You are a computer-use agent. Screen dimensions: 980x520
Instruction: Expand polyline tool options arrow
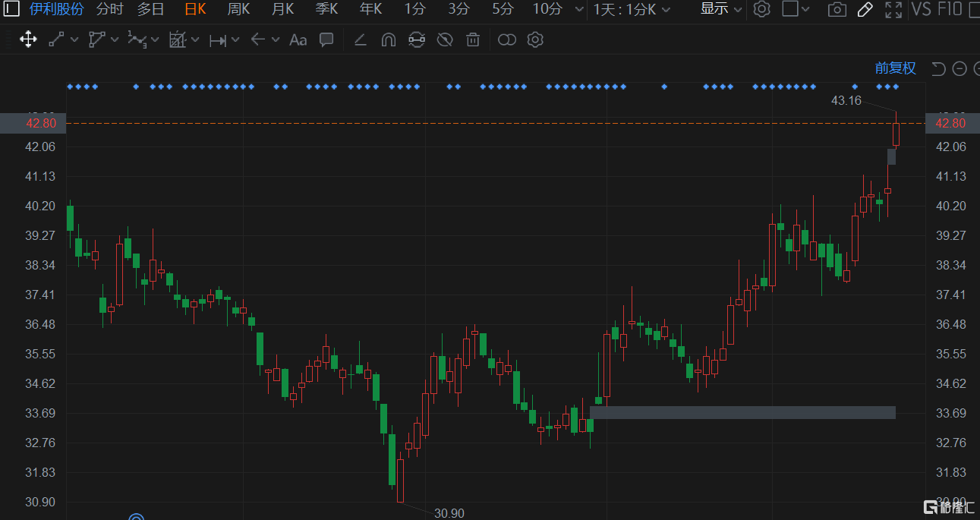click(x=115, y=39)
